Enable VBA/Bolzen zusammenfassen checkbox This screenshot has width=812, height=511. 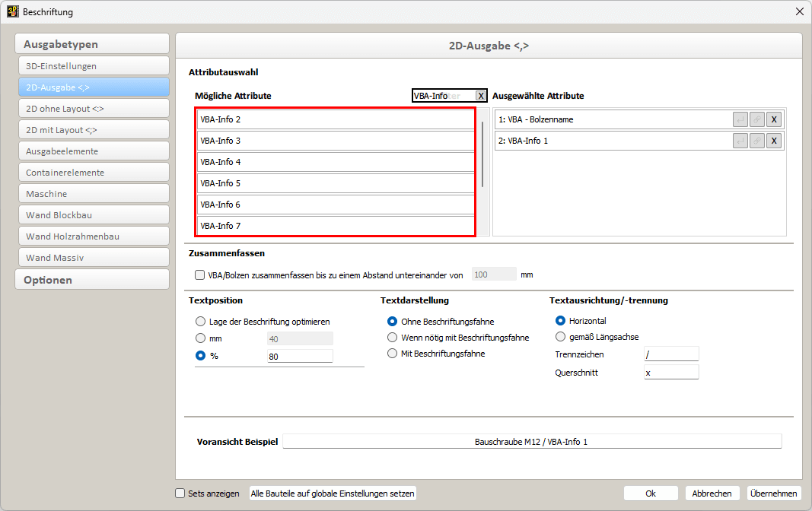point(200,275)
